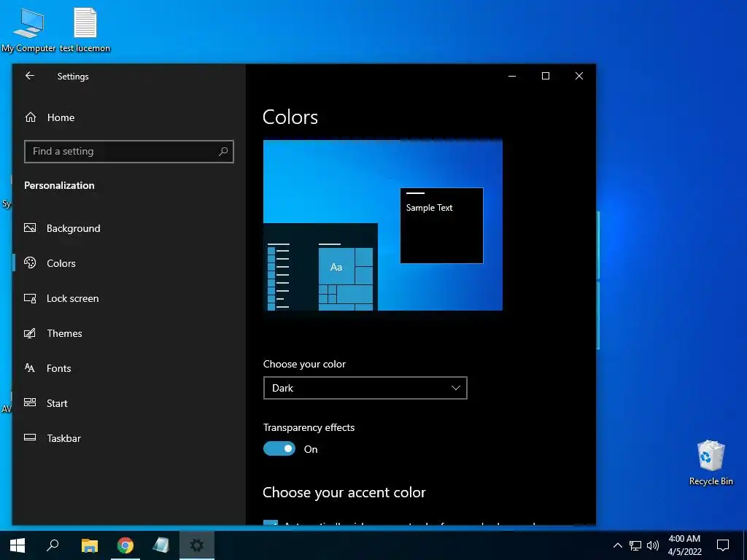Viewport: 747px width, 560px height.
Task: Open the Fonts icon in the sidebar
Action: (30, 368)
